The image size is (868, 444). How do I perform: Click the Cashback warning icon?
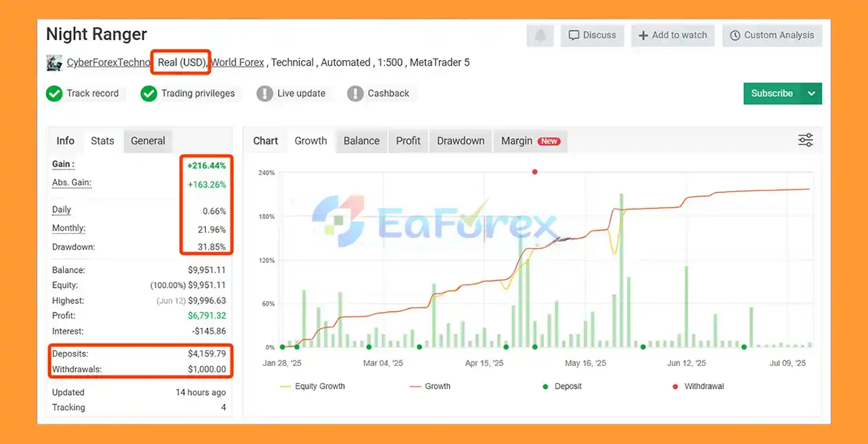pyautogui.click(x=355, y=94)
